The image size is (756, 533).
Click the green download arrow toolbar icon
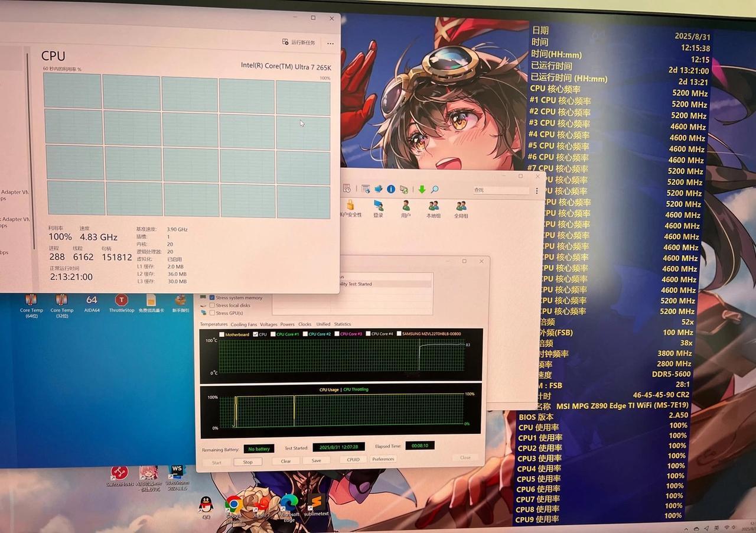tap(422, 189)
